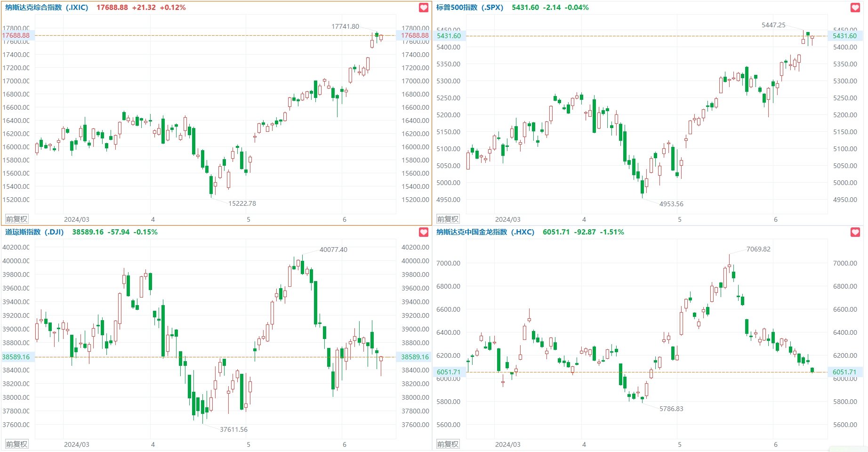Click the 5200.00 right axis label on the S&P 500 chart
This screenshot has width=868, height=452.
click(x=845, y=115)
